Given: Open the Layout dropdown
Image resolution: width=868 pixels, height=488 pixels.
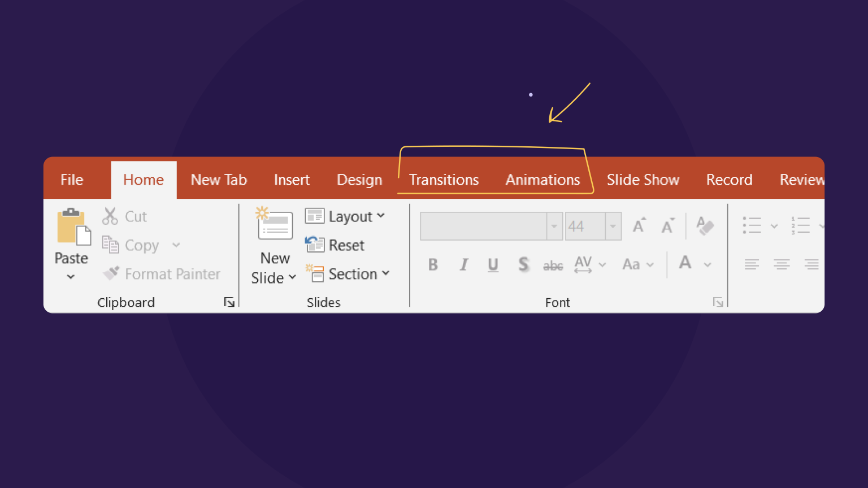Looking at the screenshot, I should point(346,216).
